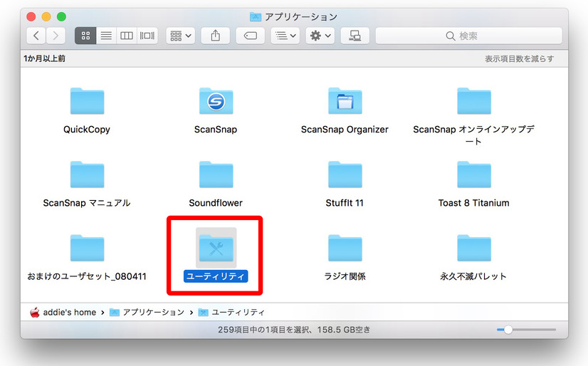
Task: Select the Soundflower folder icon
Action: tap(216, 174)
